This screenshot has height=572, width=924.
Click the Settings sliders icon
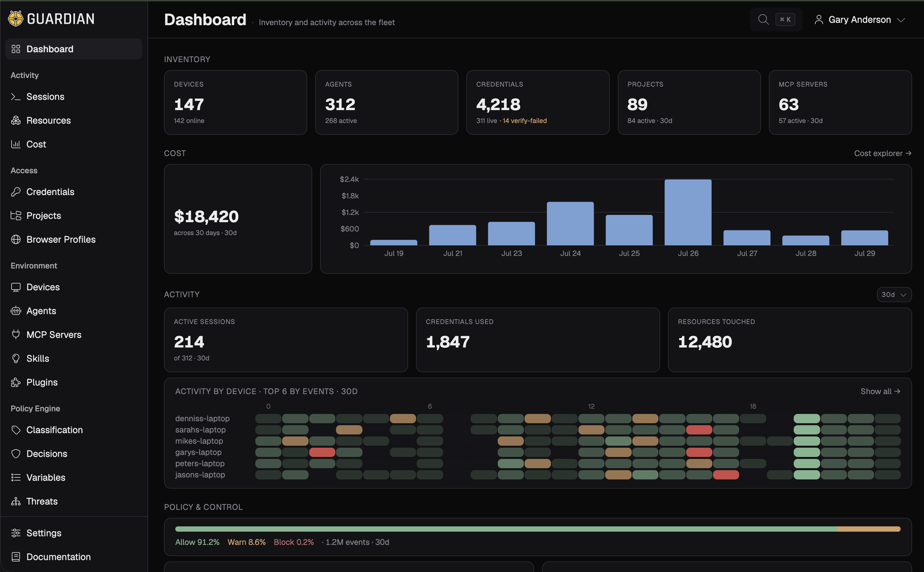pos(16,533)
